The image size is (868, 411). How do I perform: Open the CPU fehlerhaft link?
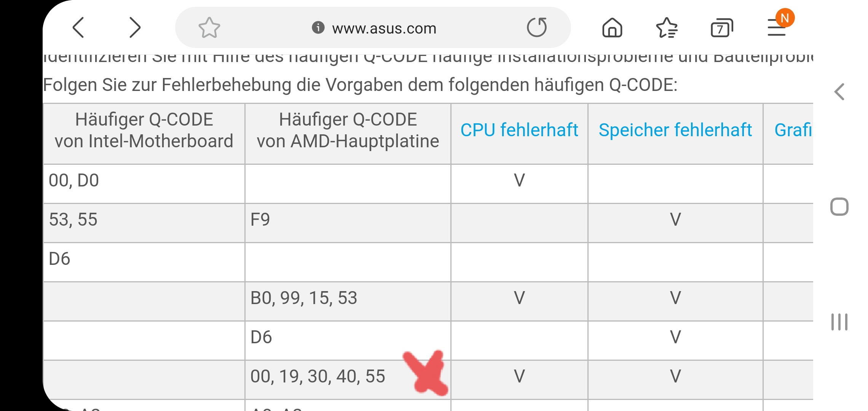519,130
